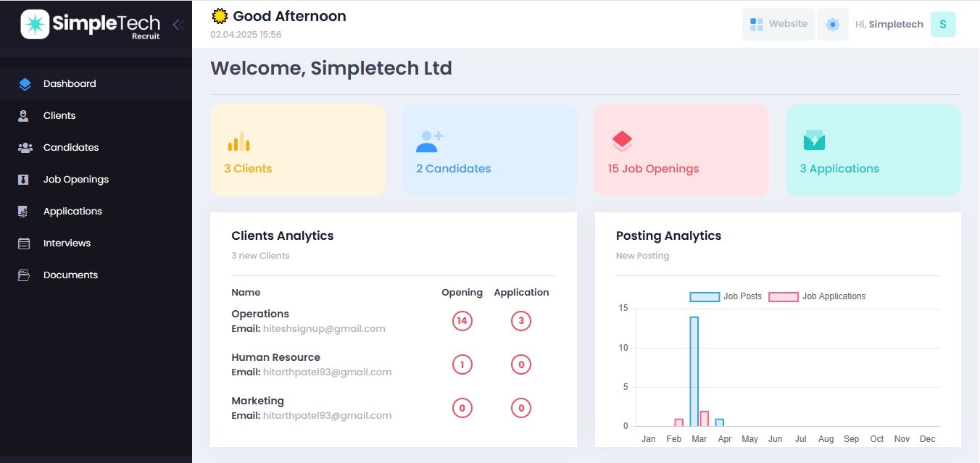
Task: Click the Interviews calendar icon in sidebar
Action: (x=24, y=243)
